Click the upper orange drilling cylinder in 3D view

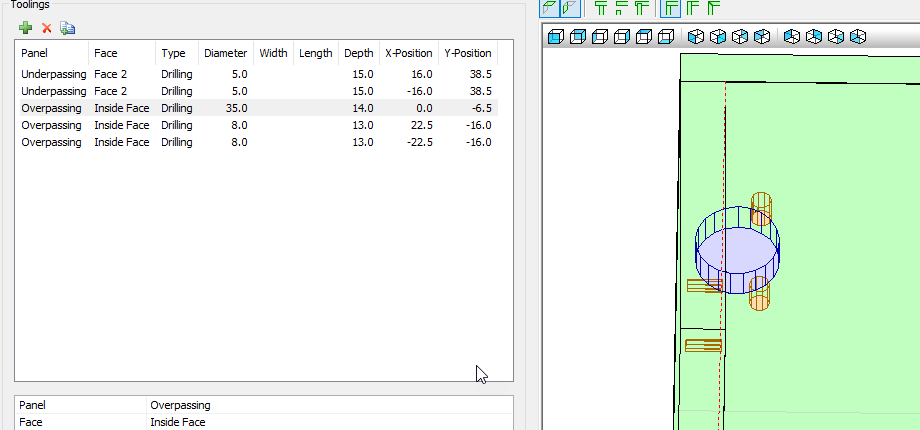pyautogui.click(x=762, y=208)
